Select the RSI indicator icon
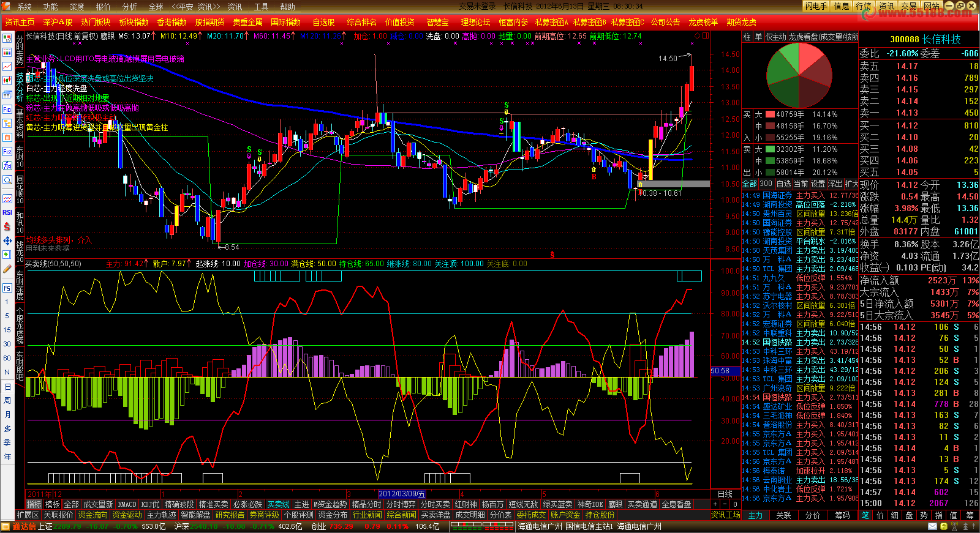Image resolution: width=980 pixels, height=533 pixels. (x=7, y=212)
